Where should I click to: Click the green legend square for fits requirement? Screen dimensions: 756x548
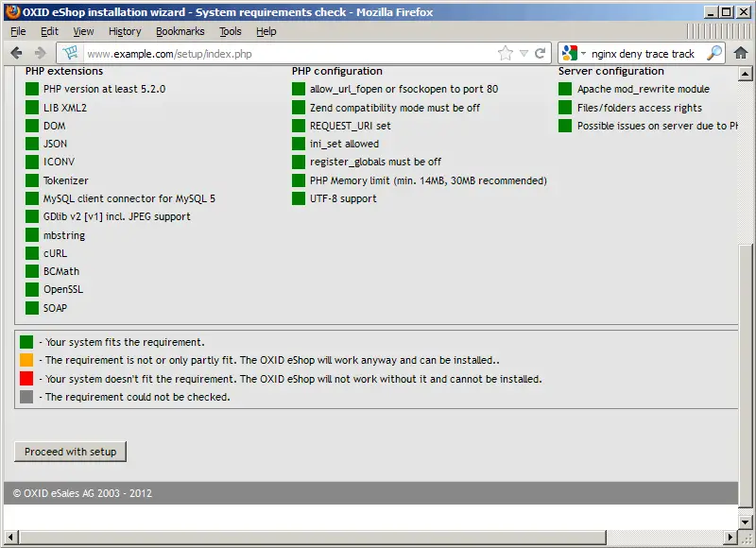point(26,342)
